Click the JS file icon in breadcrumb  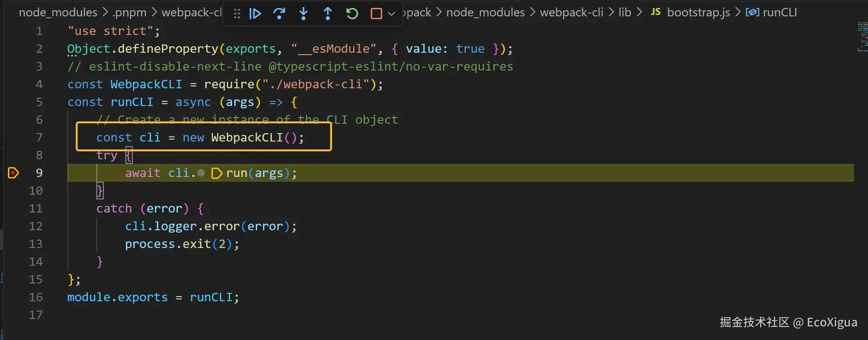(x=656, y=12)
